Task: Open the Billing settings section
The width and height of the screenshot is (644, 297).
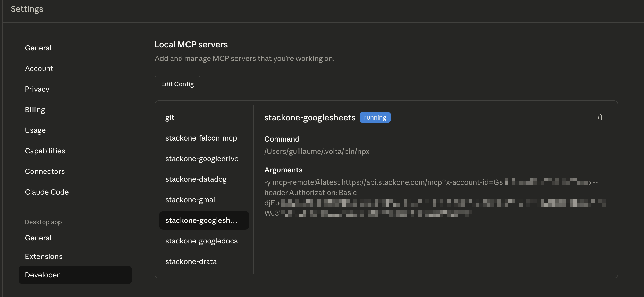Action: pyautogui.click(x=35, y=109)
